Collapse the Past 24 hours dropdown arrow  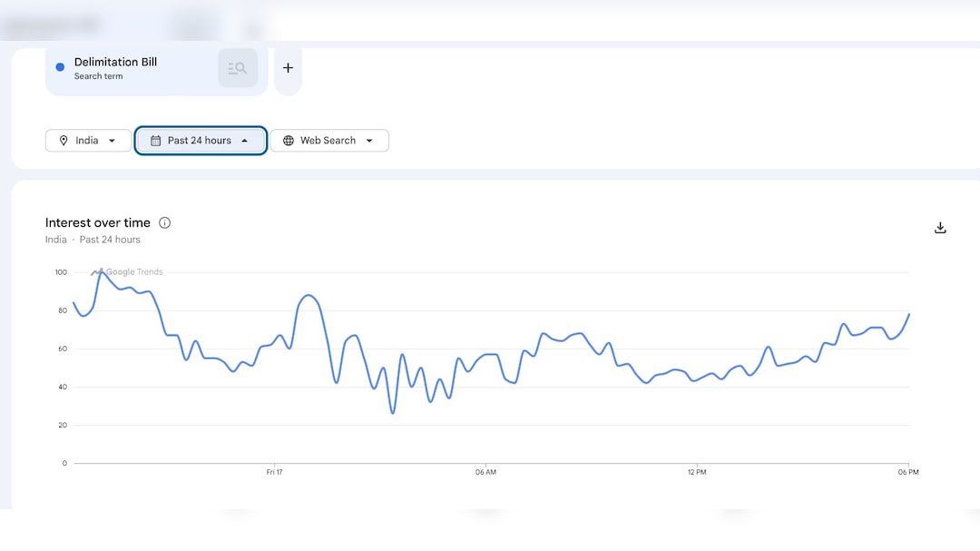pos(245,141)
